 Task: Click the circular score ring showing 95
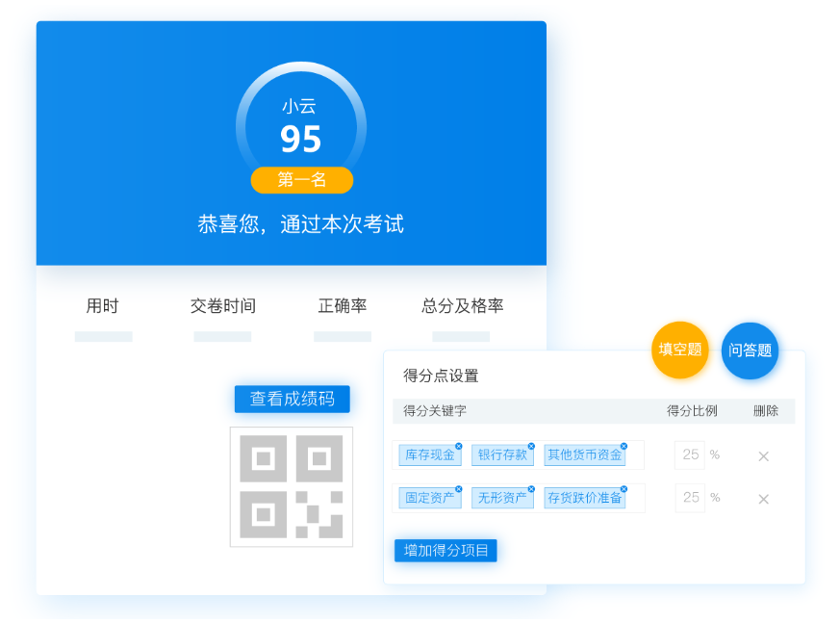300,127
